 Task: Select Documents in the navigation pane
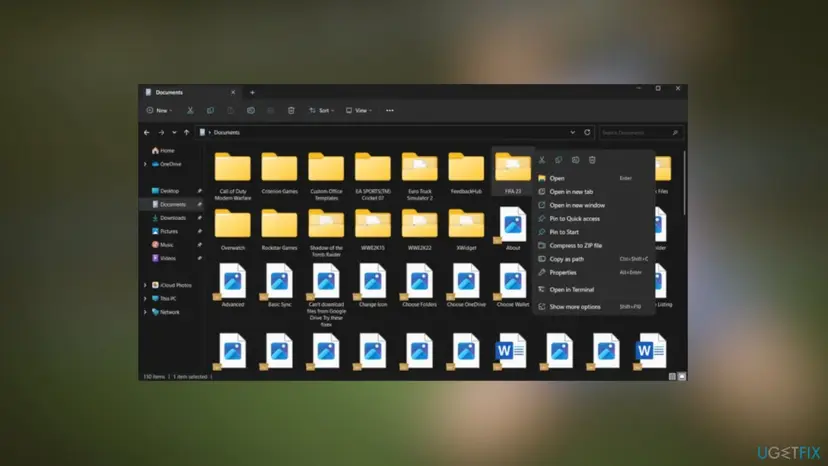(172, 204)
